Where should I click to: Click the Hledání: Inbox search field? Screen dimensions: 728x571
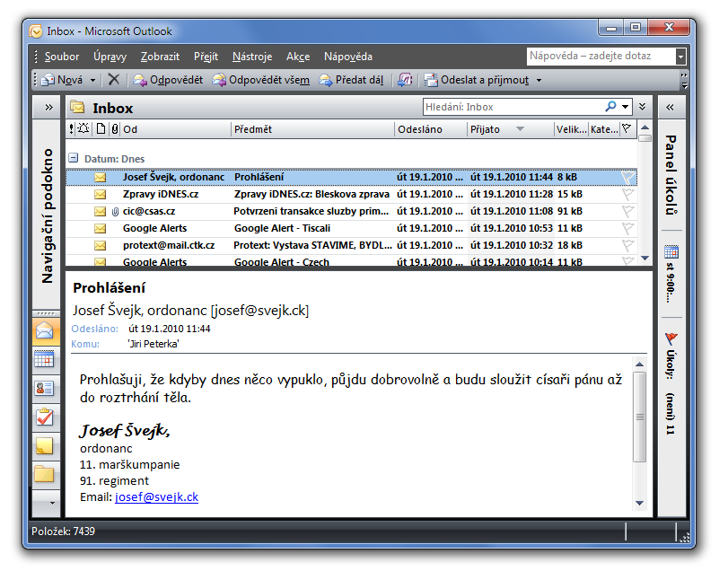pos(513,107)
